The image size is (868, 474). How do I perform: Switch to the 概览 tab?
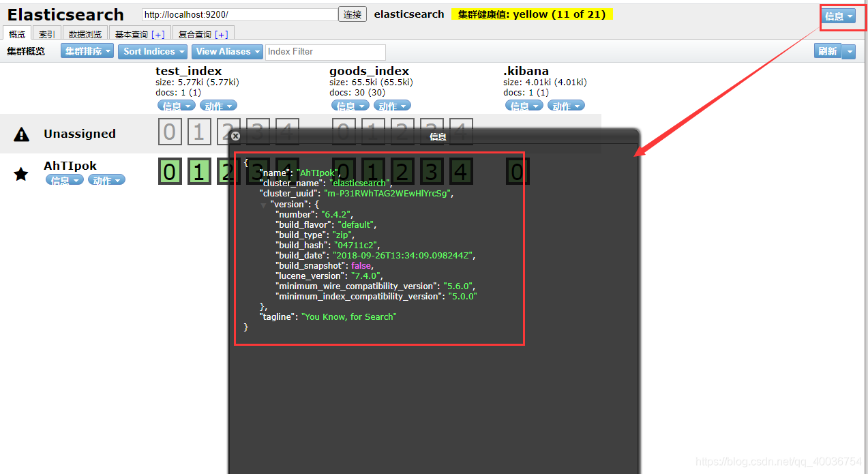tap(17, 34)
